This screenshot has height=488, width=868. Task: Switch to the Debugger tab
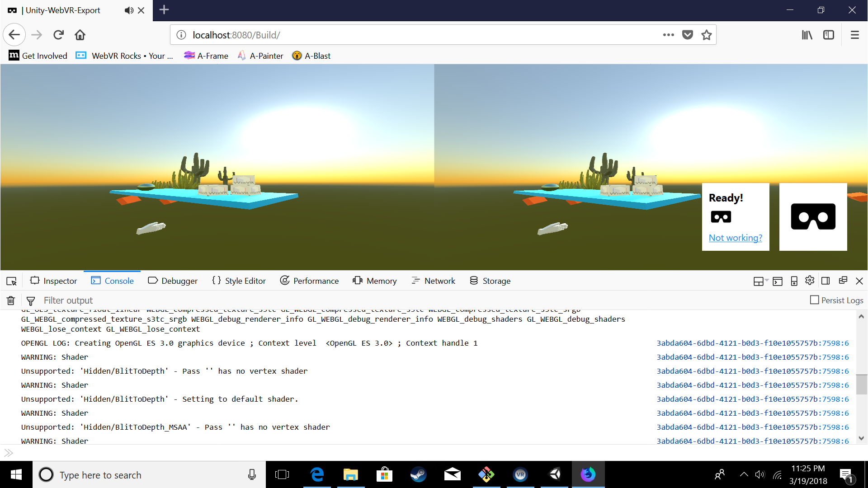point(173,281)
